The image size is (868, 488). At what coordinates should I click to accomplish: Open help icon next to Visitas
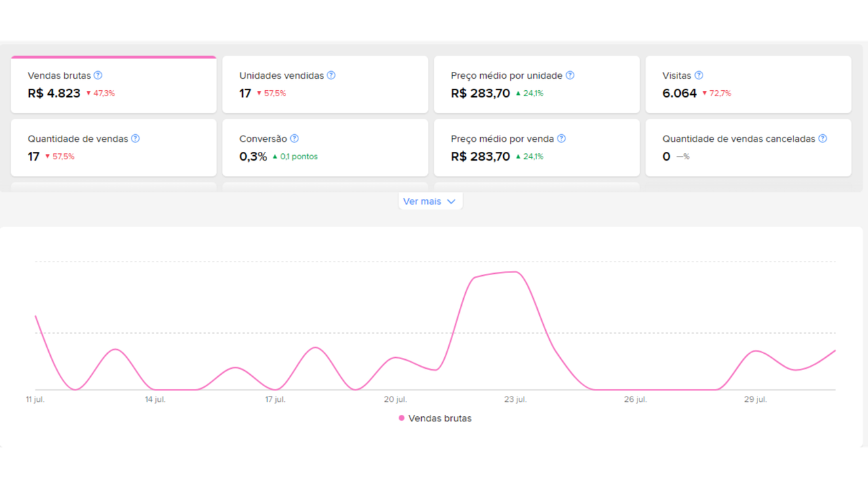699,75
